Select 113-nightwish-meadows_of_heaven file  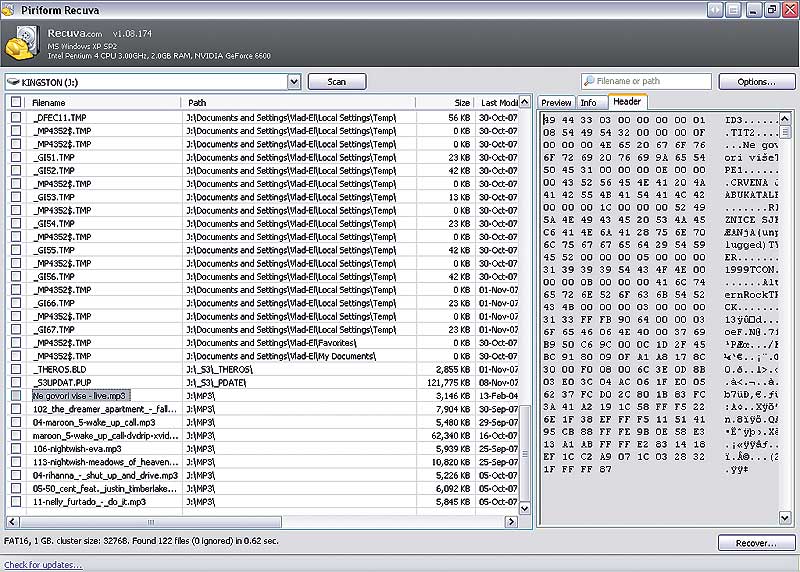click(x=105, y=462)
